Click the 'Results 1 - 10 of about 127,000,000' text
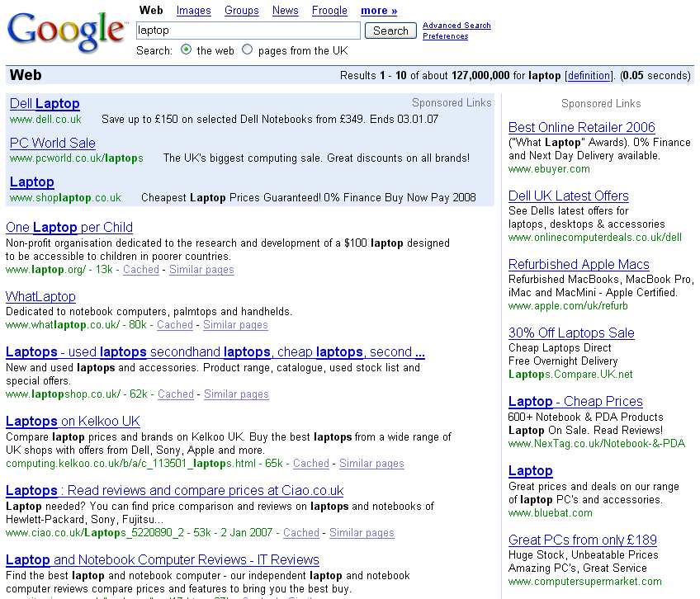Viewport: 700px width, 599px height. point(424,75)
